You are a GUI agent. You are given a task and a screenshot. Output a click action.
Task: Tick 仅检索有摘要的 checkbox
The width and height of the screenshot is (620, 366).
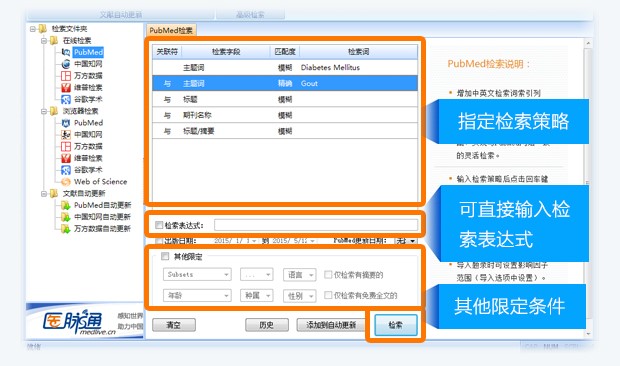(328, 274)
